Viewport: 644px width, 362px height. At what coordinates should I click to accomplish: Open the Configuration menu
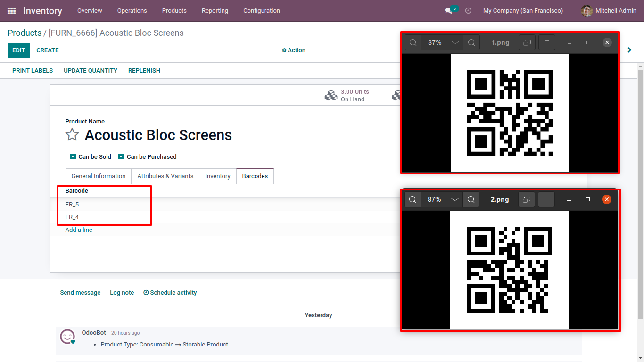click(x=262, y=10)
